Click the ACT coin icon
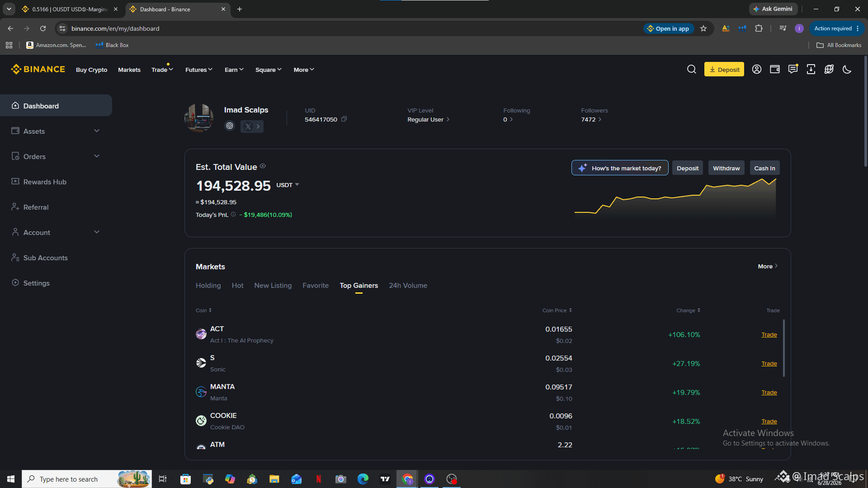868x488 pixels. (x=201, y=334)
